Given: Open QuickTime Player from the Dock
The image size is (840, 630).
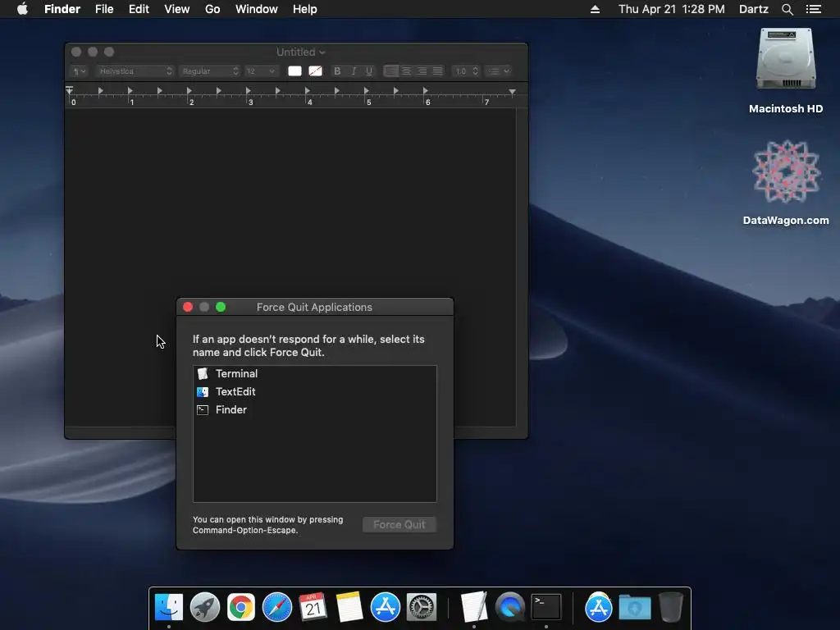Looking at the screenshot, I should (510, 608).
